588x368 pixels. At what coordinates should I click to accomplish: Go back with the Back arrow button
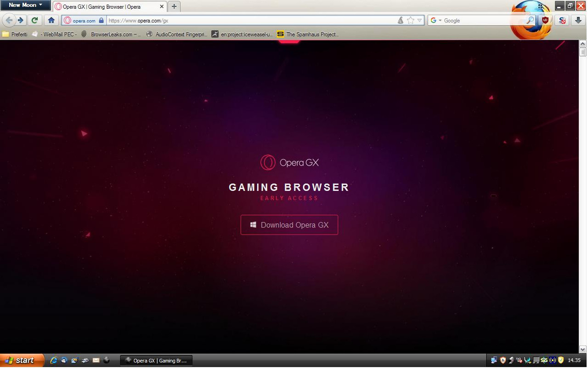[x=9, y=20]
